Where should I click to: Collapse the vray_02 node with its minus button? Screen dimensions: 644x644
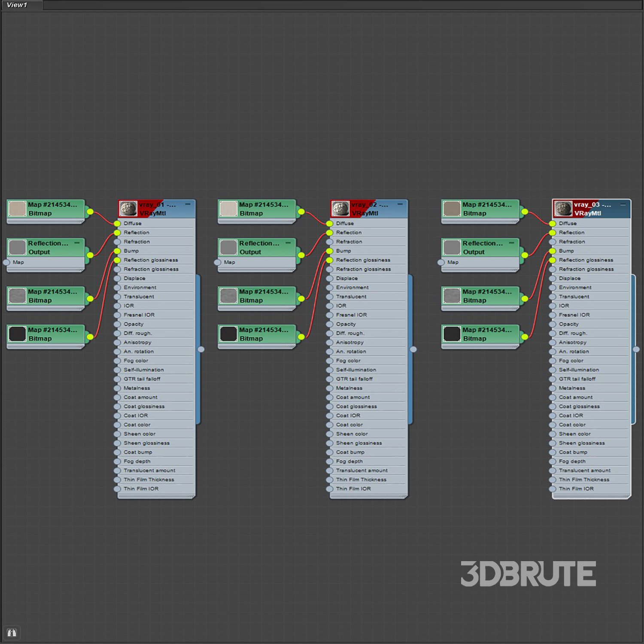(x=400, y=204)
